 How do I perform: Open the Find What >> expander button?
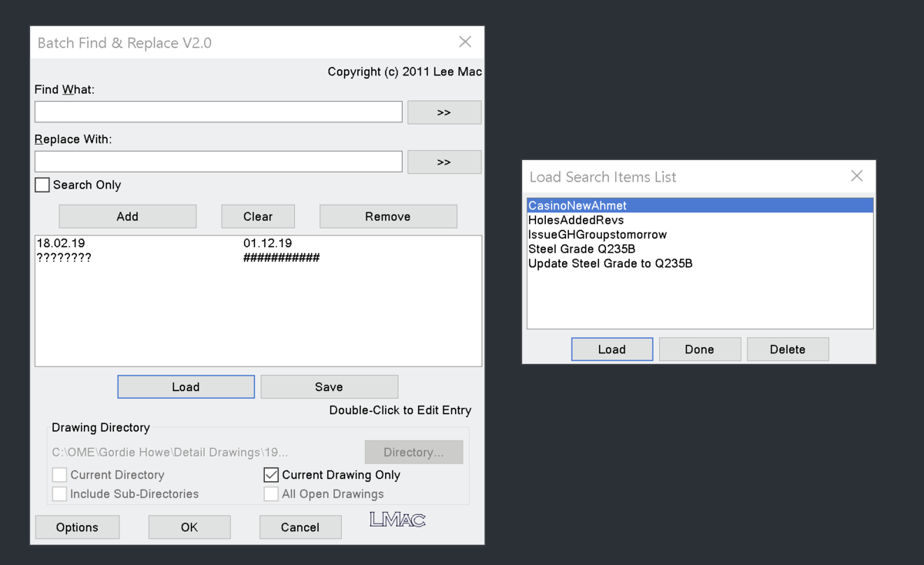pyautogui.click(x=444, y=112)
